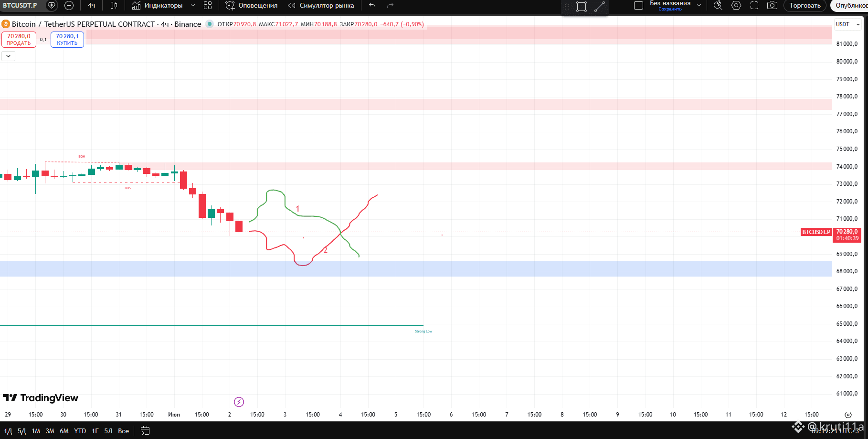Open the purple lightning event marker

click(239, 402)
